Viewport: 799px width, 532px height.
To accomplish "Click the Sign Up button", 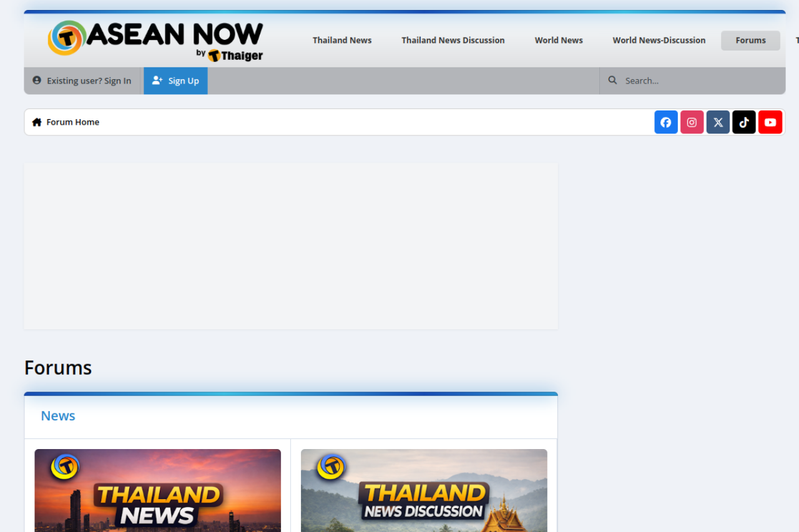I will (175, 81).
